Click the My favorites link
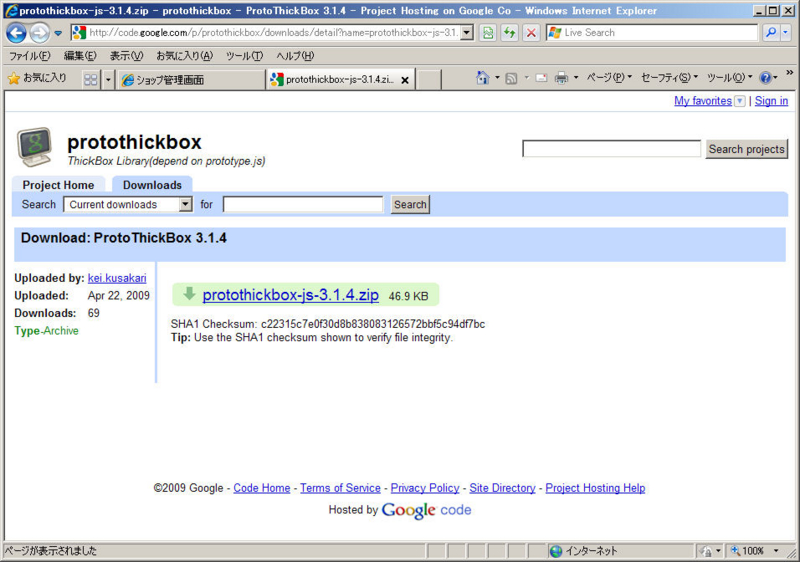This screenshot has height=562, width=800. [x=703, y=100]
